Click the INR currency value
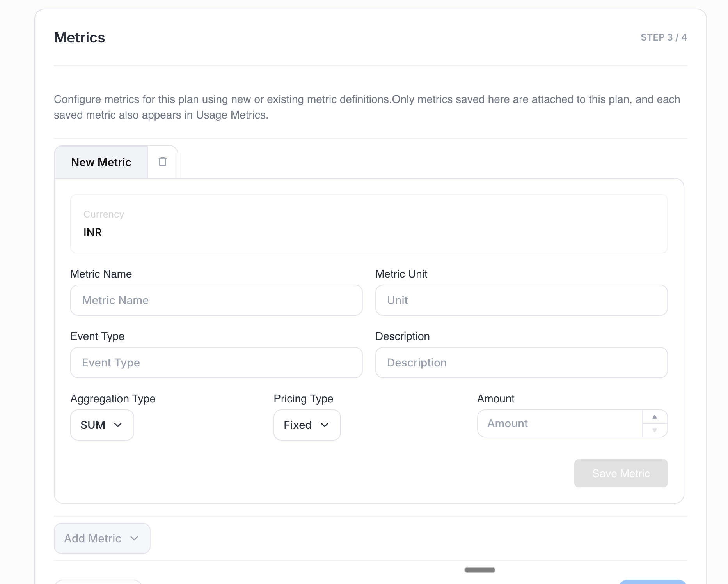This screenshot has width=728, height=584. pyautogui.click(x=92, y=232)
